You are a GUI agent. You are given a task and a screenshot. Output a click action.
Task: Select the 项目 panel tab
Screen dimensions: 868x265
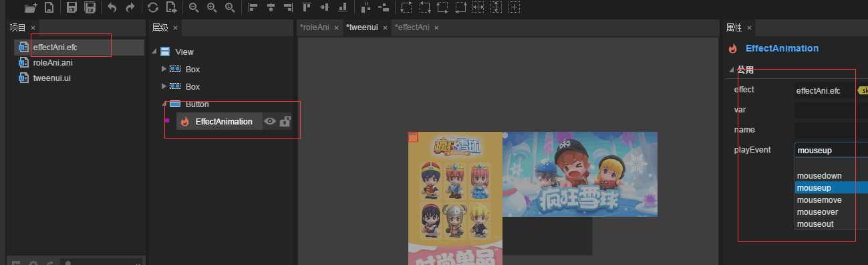[17, 27]
